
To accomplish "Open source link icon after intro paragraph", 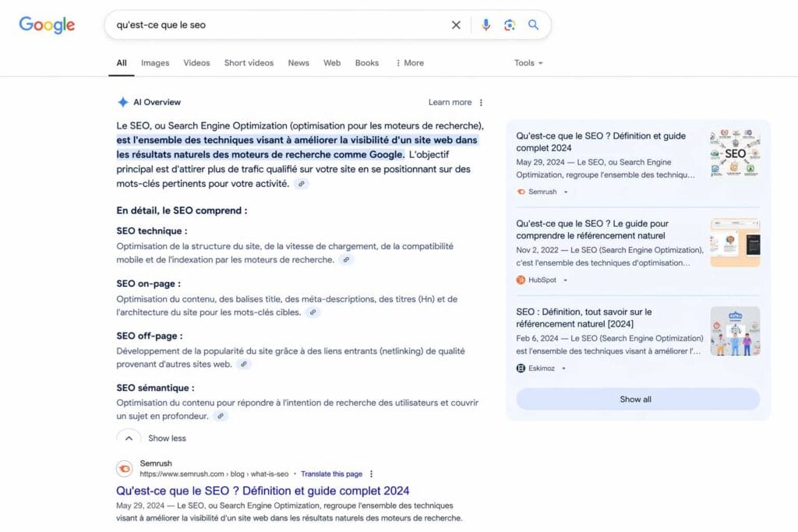I will (302, 184).
